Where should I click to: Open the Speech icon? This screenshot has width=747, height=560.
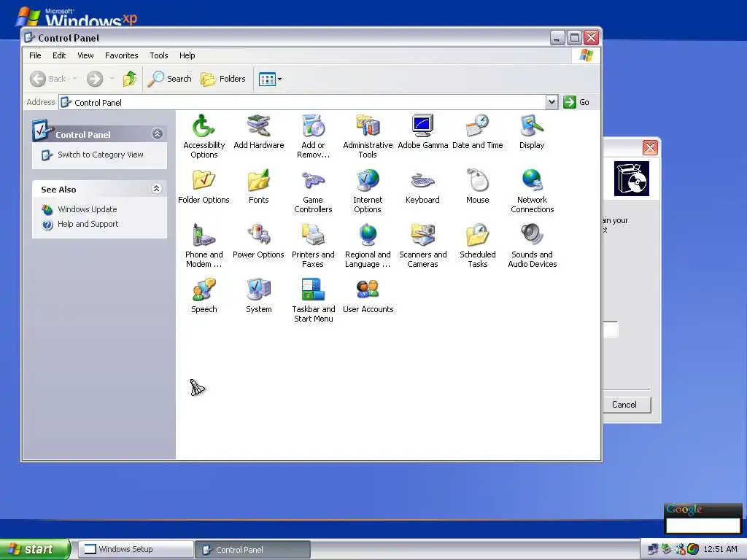coord(204,290)
